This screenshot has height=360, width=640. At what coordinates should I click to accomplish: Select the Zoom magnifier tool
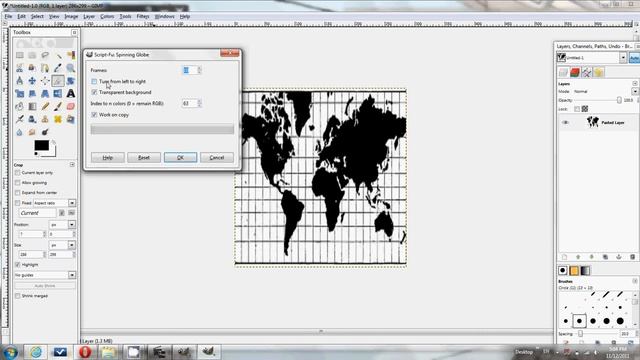(71, 68)
